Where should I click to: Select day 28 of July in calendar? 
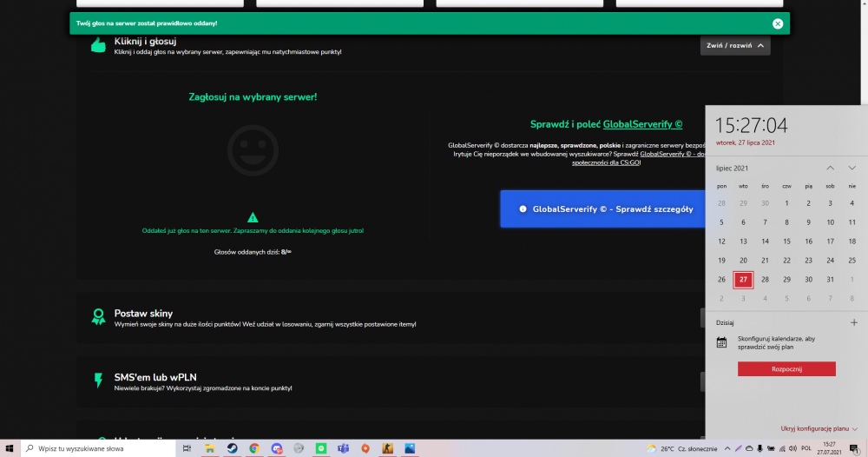point(765,280)
